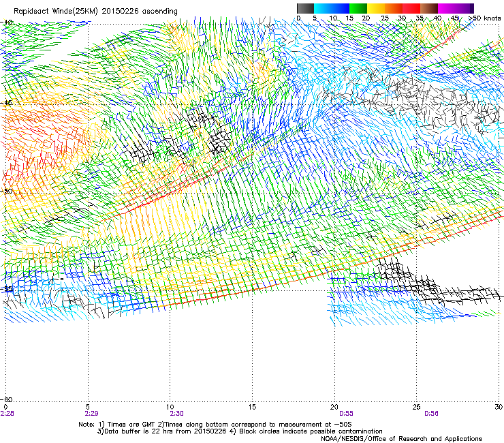Click the gray 0–5 knots legend swatch
504x443 pixels.
pos(305,8)
